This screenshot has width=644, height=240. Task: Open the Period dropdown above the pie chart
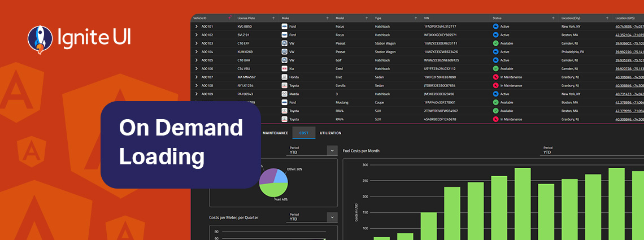[332, 150]
